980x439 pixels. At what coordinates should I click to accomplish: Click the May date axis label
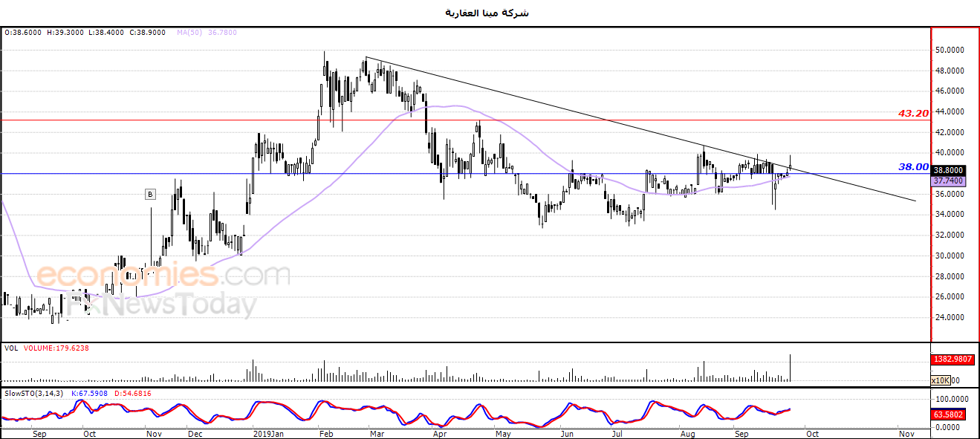click(x=503, y=433)
